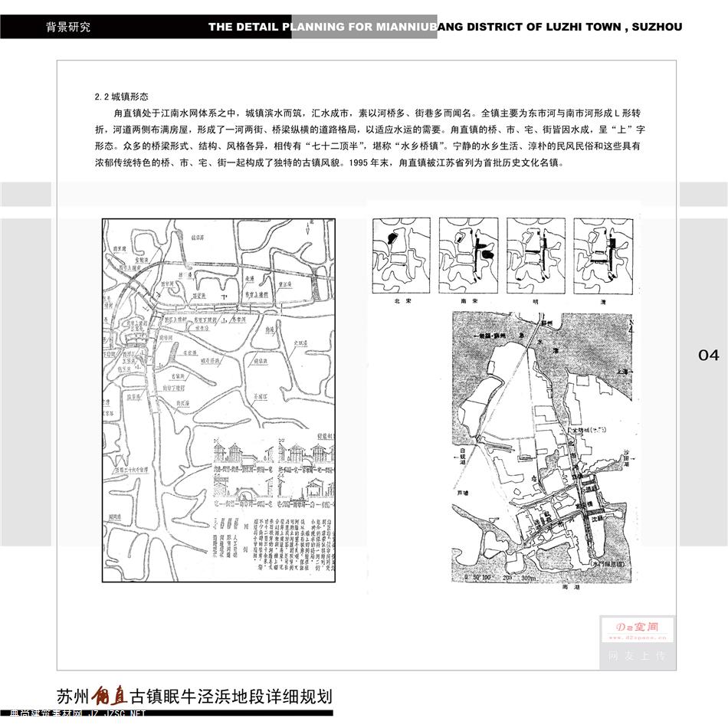Click the '0 50 100 200 300m' scale bar
The width and height of the screenshot is (728, 728).
pyautogui.click(x=500, y=578)
